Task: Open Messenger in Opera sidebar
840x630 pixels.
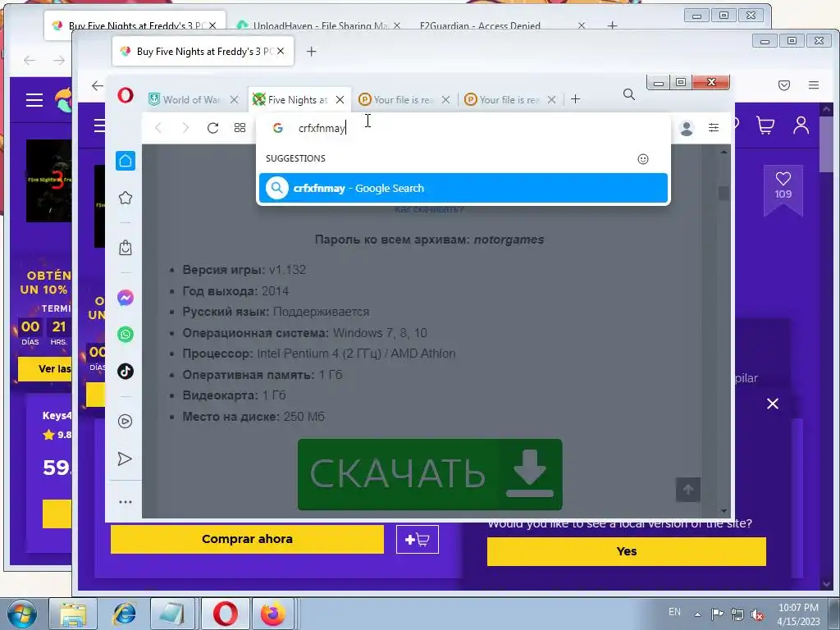Action: coord(126,297)
